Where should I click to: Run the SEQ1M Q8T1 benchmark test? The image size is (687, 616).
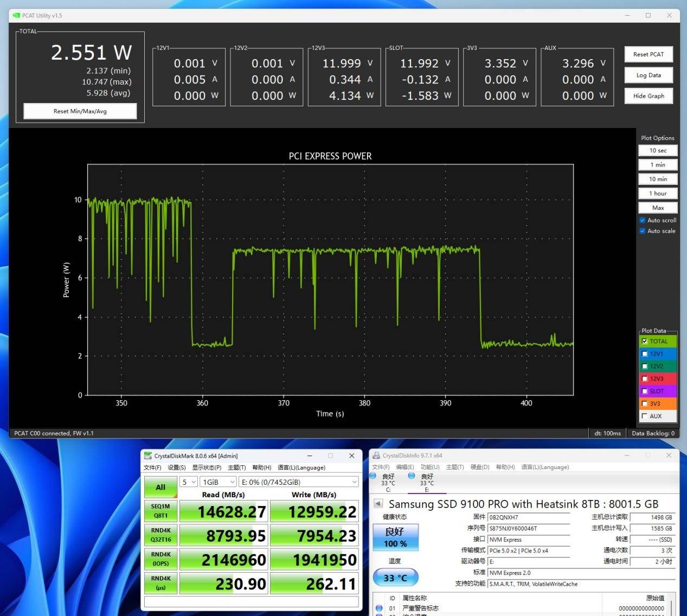click(160, 511)
